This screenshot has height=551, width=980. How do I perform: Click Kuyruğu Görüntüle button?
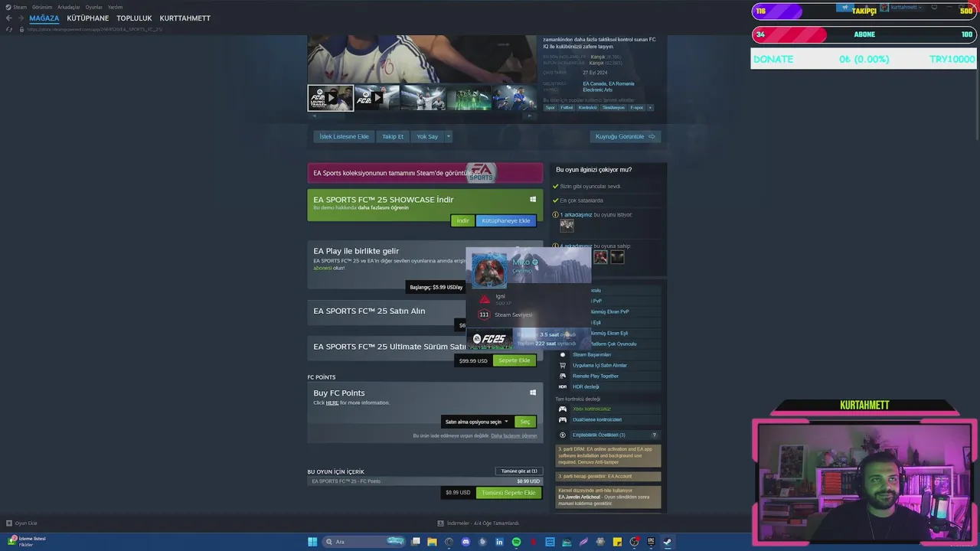[x=625, y=136]
